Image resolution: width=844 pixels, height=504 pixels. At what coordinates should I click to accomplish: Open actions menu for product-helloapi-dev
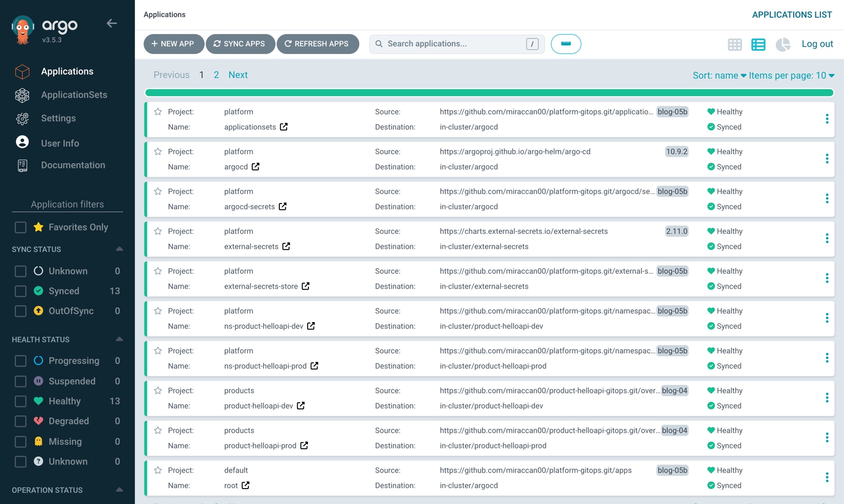(827, 398)
